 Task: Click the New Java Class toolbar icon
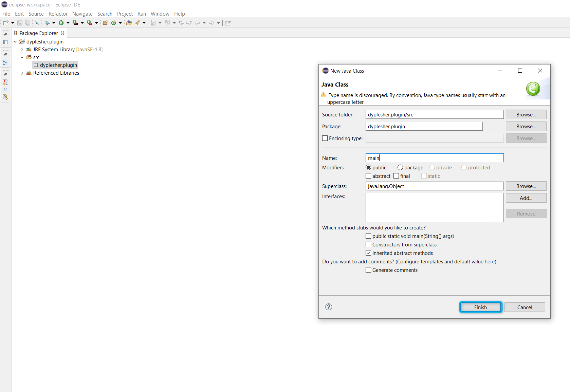pos(114,23)
